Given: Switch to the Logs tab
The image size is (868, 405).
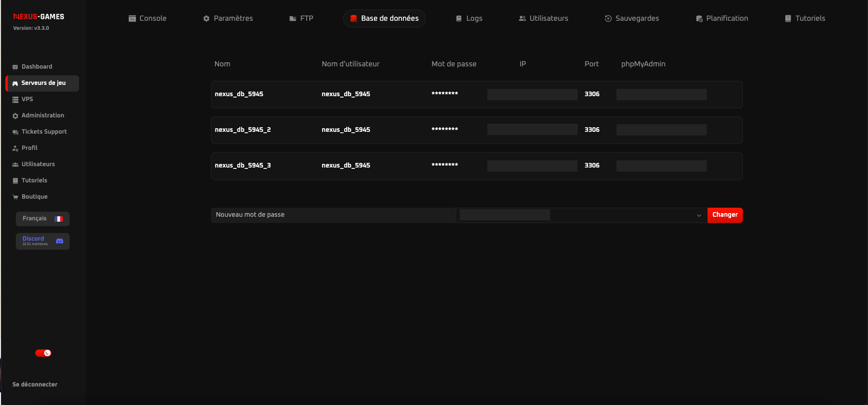Looking at the screenshot, I should pyautogui.click(x=469, y=19).
